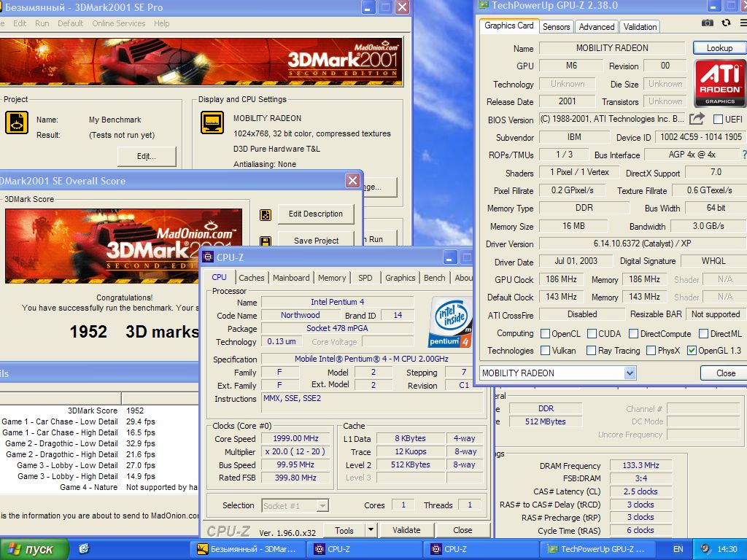
Task: Click the quick launch icon next to Start
Action: pyautogui.click(x=85, y=549)
